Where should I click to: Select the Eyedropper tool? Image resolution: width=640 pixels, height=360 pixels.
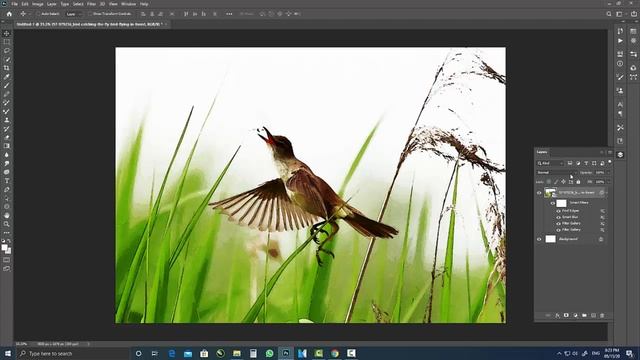pos(7,77)
